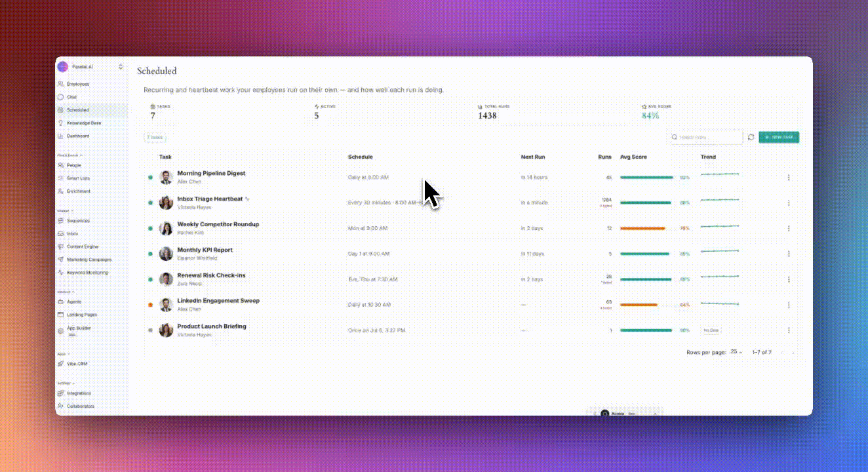Click the Agents sidebar icon
The image size is (868, 472).
(x=61, y=302)
